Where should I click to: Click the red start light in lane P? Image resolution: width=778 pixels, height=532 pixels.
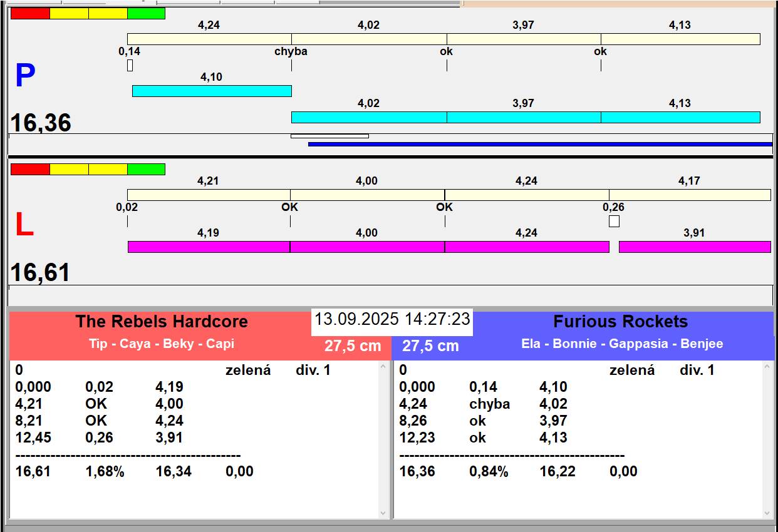[30, 13]
